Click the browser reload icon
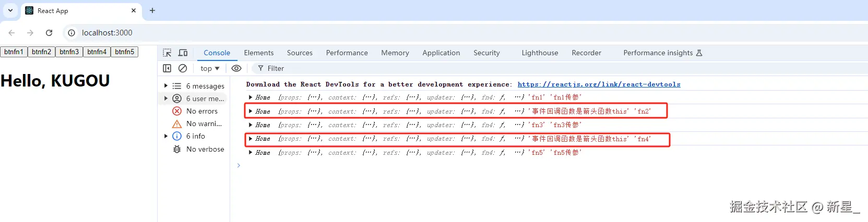Viewport: 868px width, 222px height. click(x=49, y=32)
